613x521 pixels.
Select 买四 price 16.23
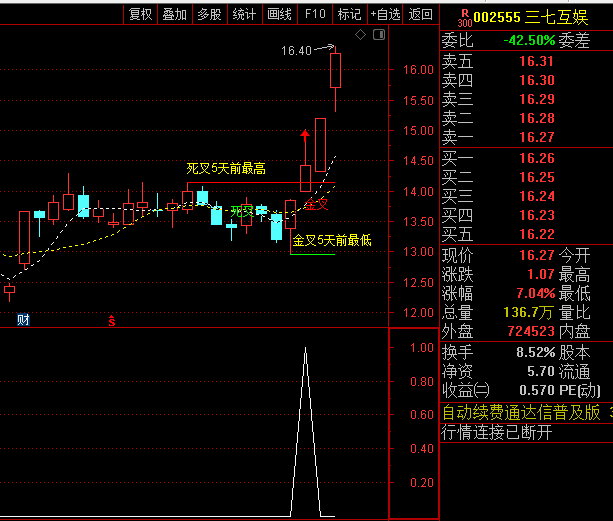(537, 215)
